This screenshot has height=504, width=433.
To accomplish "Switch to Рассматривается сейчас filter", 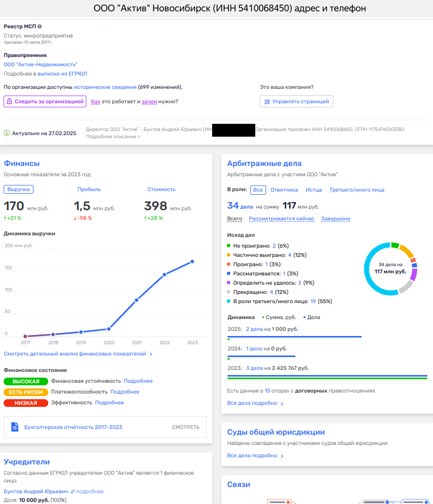I will point(281,218).
